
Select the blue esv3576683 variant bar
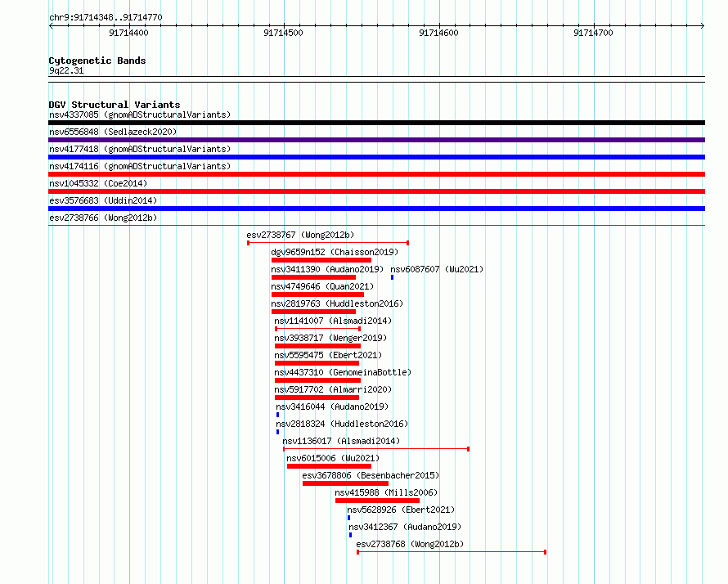tap(376, 209)
